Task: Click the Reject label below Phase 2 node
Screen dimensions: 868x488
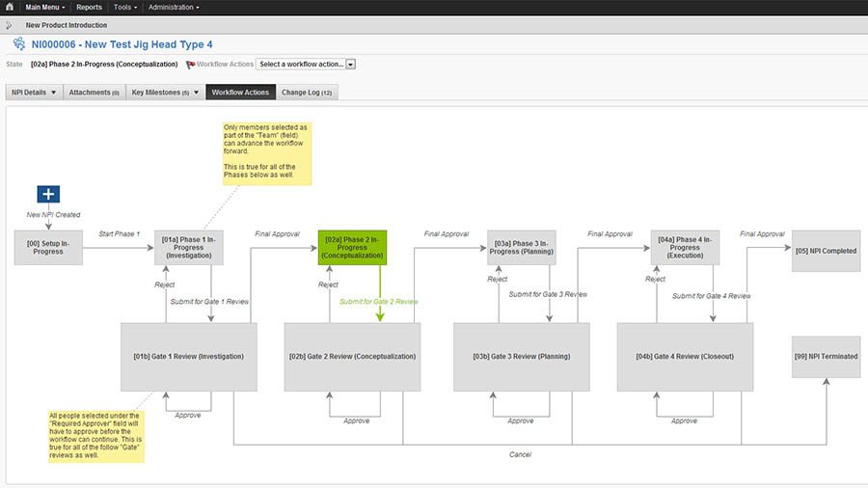Action: [x=328, y=285]
